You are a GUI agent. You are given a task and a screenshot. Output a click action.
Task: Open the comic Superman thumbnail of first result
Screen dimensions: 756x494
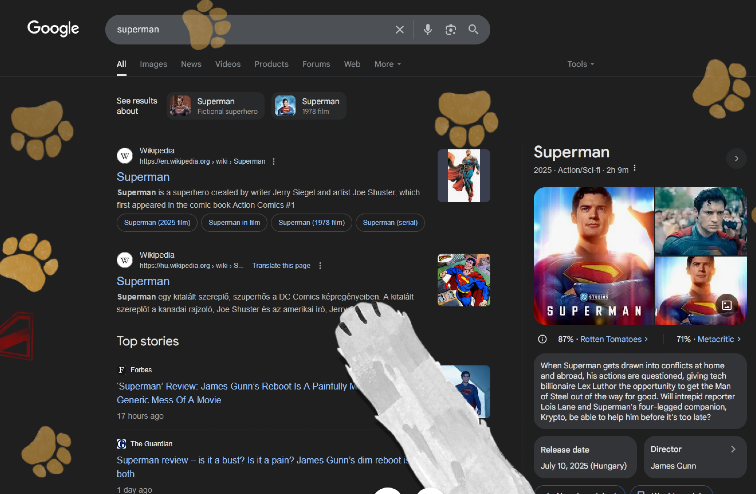(464, 175)
